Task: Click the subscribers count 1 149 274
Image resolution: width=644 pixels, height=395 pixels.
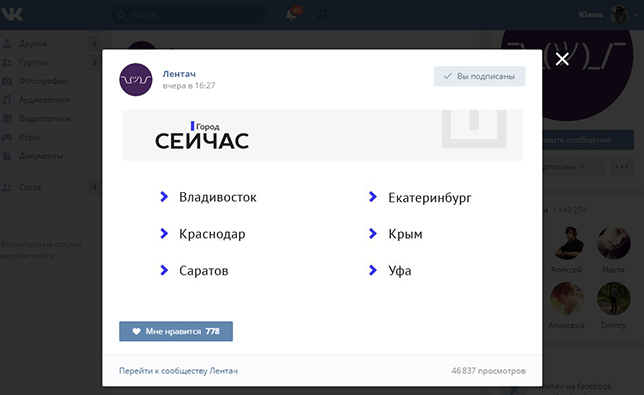Action: [569, 210]
